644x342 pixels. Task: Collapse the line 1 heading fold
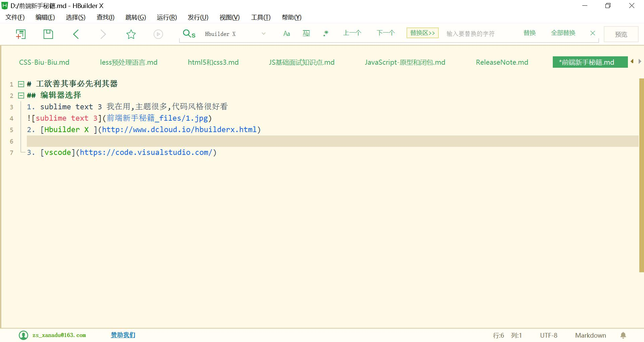pos(21,84)
